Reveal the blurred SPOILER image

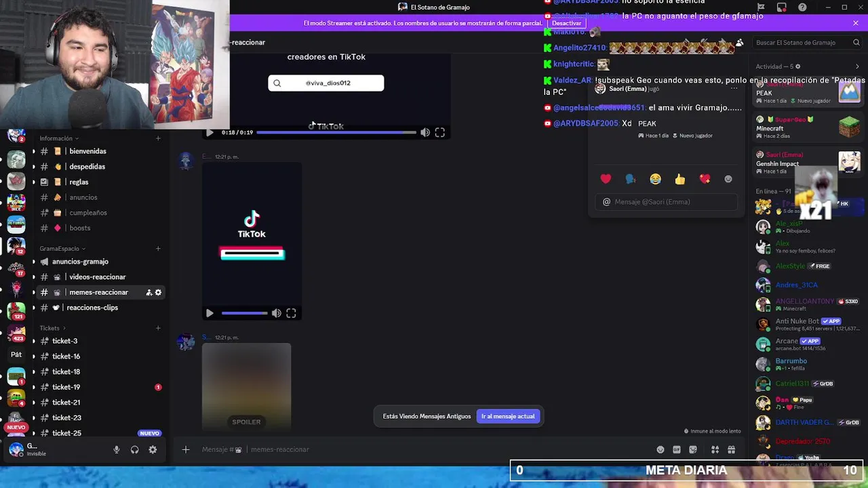246,387
